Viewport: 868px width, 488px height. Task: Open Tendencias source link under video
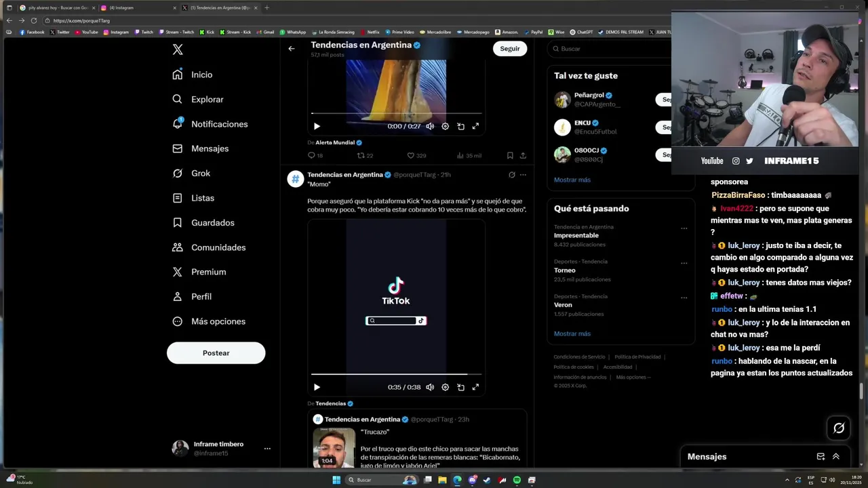point(334,403)
